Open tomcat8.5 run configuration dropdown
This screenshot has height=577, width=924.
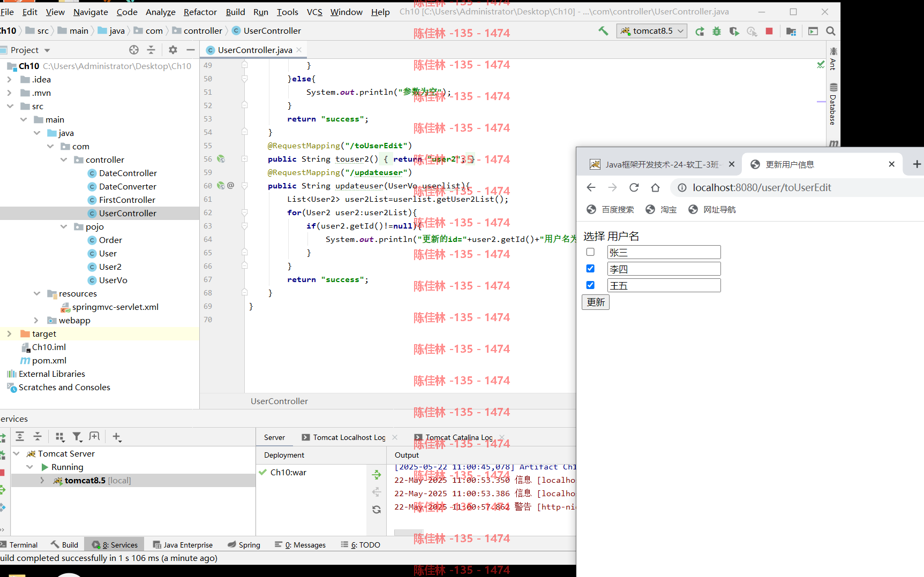[x=652, y=31]
